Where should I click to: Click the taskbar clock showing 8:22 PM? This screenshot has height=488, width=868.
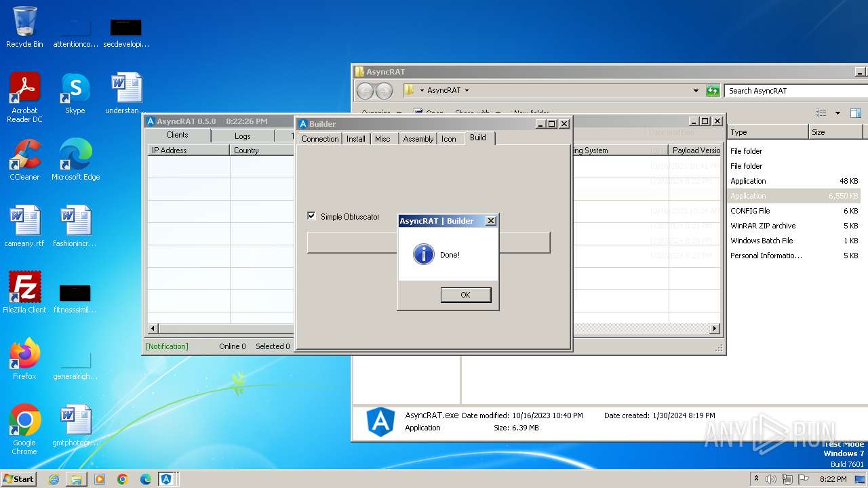pyautogui.click(x=833, y=479)
